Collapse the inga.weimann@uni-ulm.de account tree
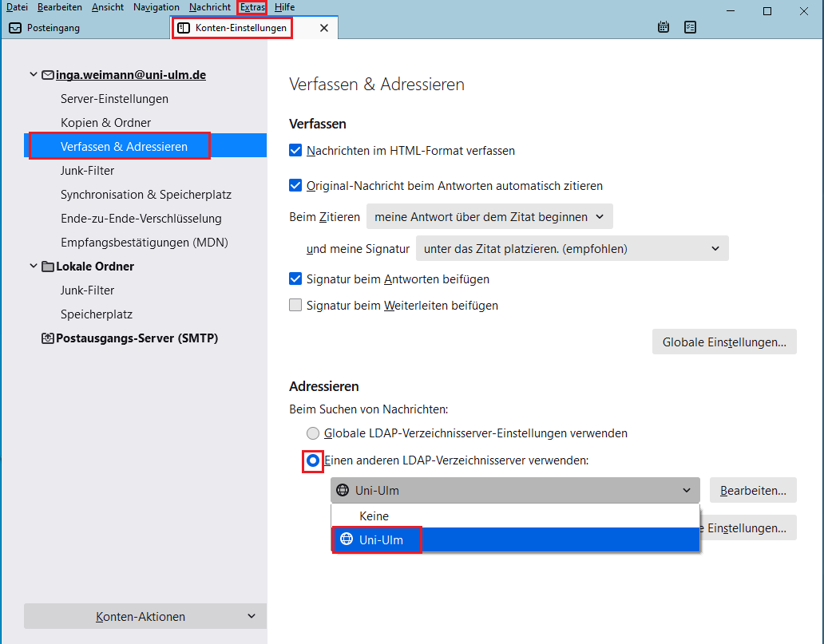 pos(34,75)
